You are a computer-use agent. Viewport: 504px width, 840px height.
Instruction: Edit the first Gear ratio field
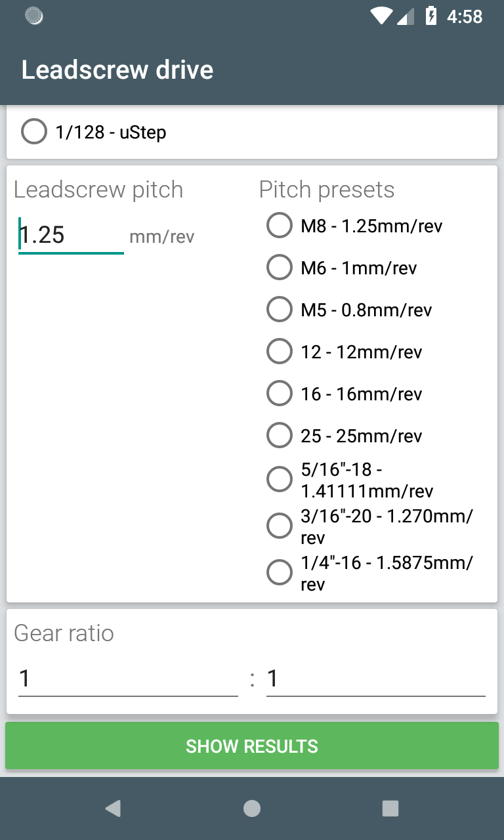(128, 678)
